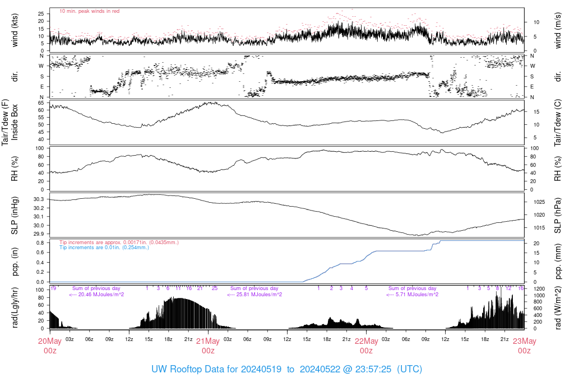This screenshot has height=392, width=574.
Task: Click the 'Tair/Tdew (F) Inside Box' axis label
Action: (10, 122)
